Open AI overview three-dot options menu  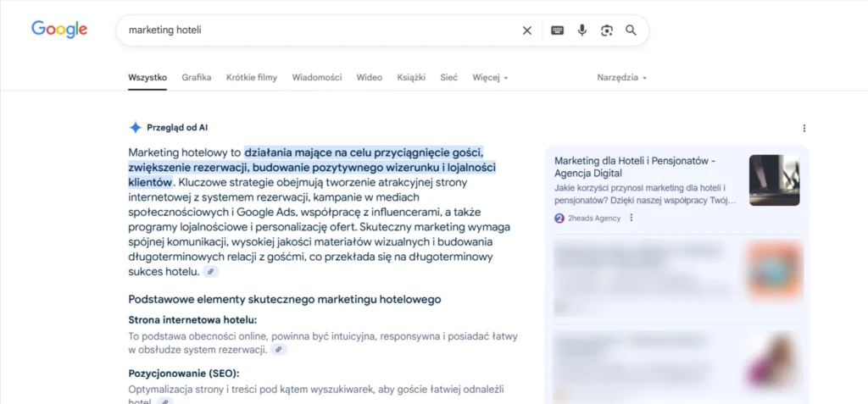[804, 129]
